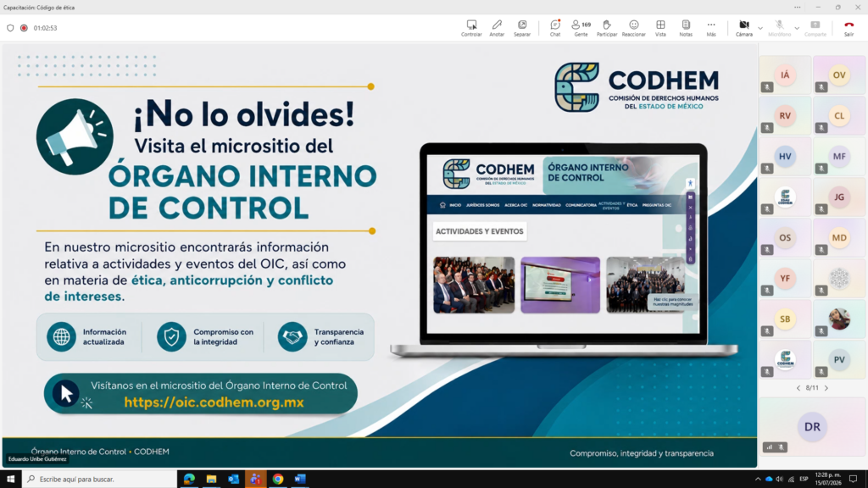Pop out shared content with Separar
Screen dimensions: 868x488
(522, 28)
